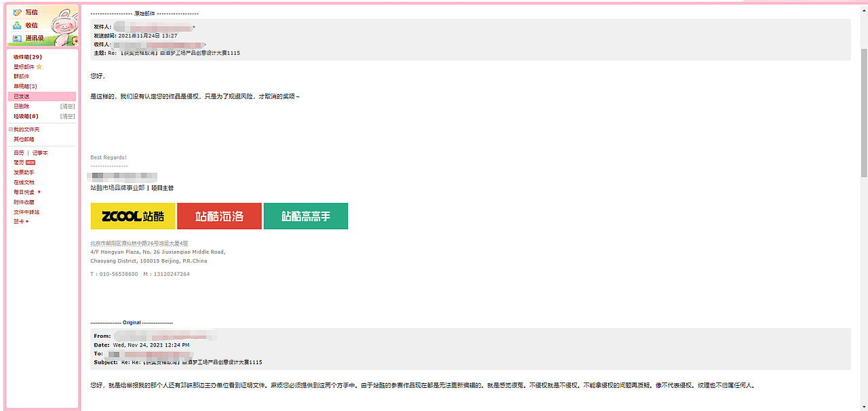868x411 pixels.
Task: Open the 已删除 deleted folder
Action: point(21,106)
